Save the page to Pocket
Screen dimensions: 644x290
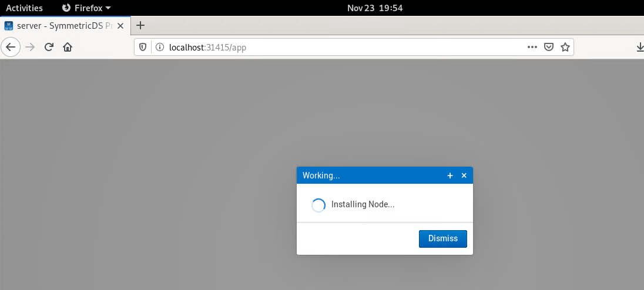[x=548, y=48]
